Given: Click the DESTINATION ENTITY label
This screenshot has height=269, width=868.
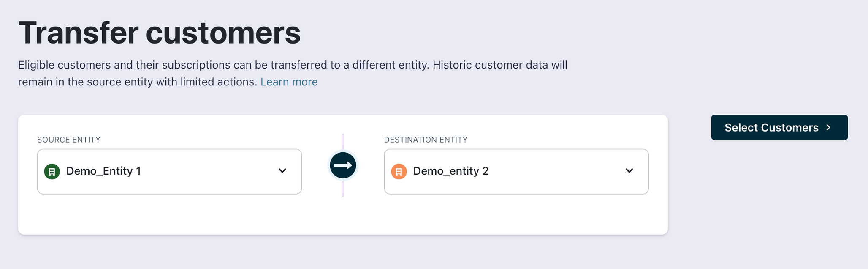Looking at the screenshot, I should (x=426, y=140).
